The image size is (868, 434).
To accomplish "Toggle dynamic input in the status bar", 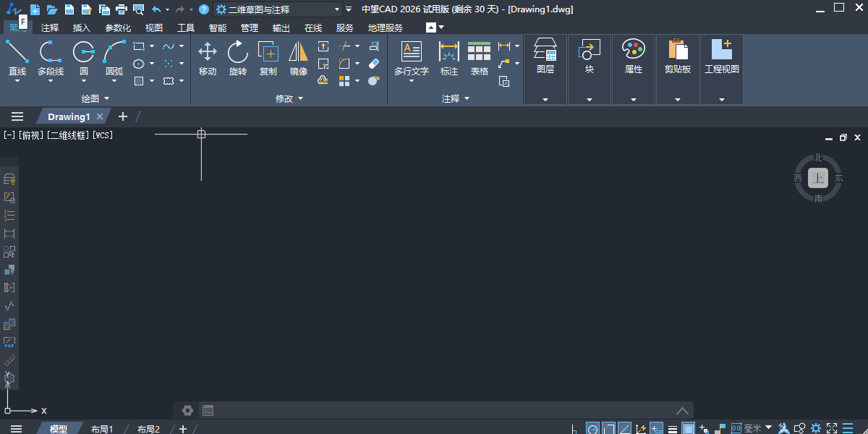I will [x=657, y=429].
